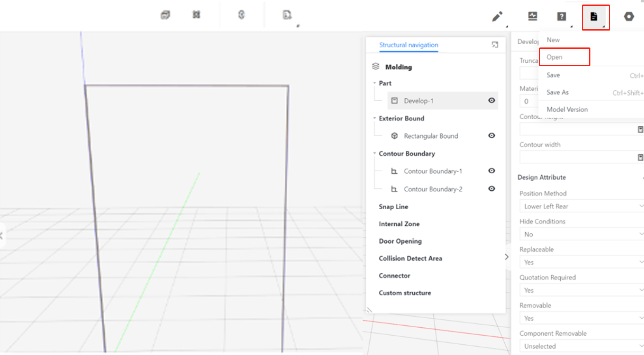The height and width of the screenshot is (355, 644).
Task: Click the hexagon settings icon
Action: 628,17
